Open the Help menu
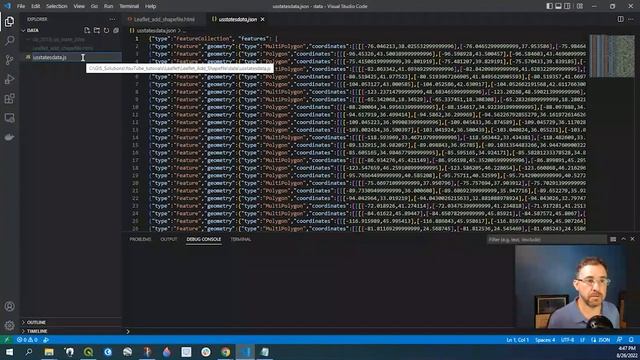The image size is (640, 360). tap(151, 6)
